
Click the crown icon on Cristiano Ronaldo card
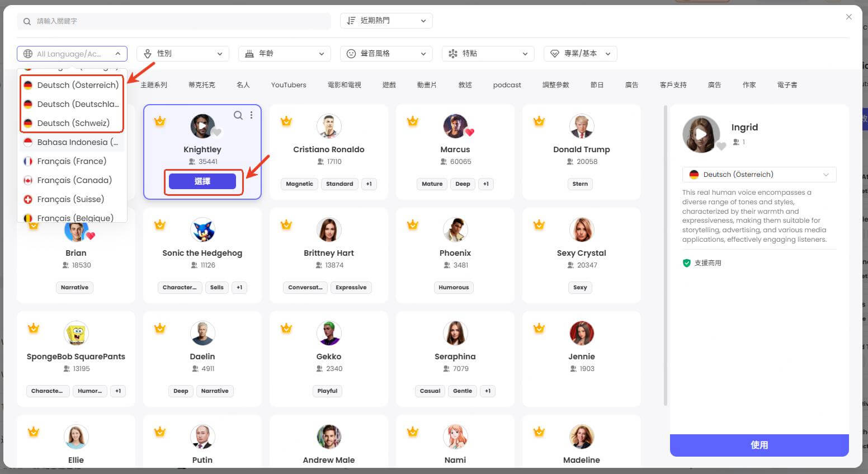click(x=286, y=121)
